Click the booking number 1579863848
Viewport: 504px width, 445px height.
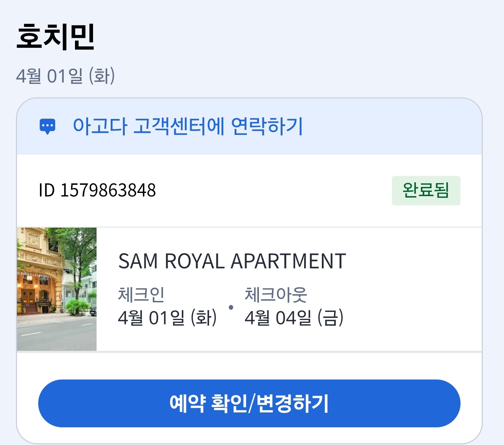click(108, 190)
